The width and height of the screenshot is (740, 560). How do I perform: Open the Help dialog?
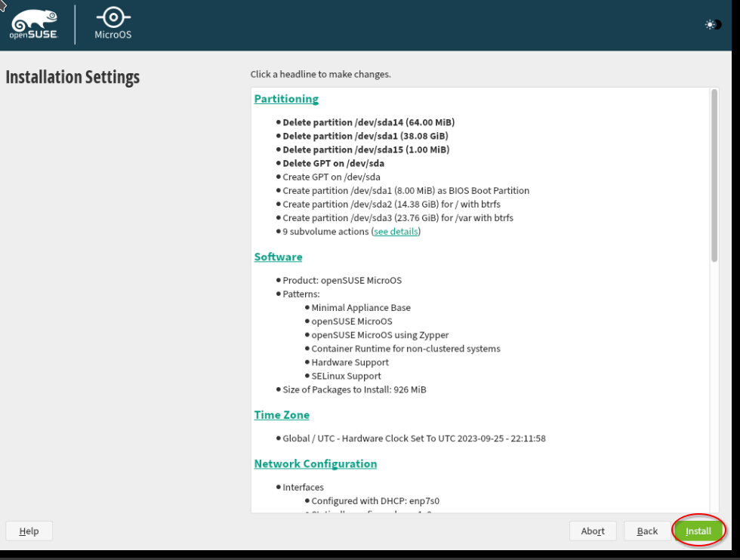tap(29, 531)
